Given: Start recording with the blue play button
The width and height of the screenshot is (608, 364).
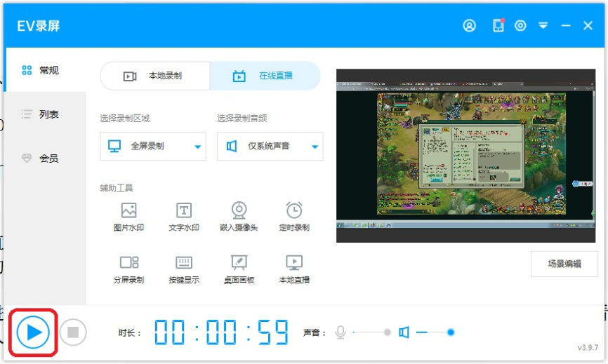Looking at the screenshot, I should [33, 332].
